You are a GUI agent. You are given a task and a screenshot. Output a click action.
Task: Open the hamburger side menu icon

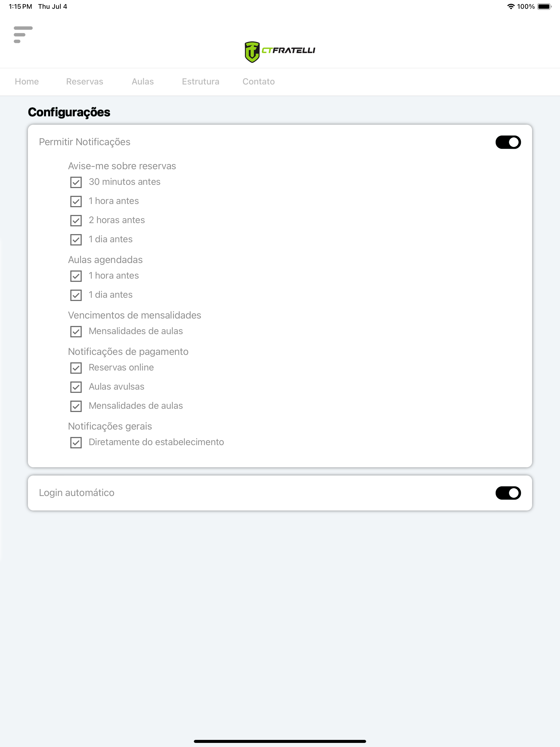23,34
